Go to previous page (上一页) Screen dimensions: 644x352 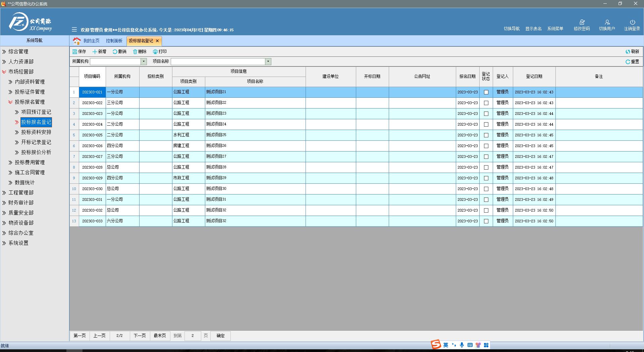[x=99, y=336]
